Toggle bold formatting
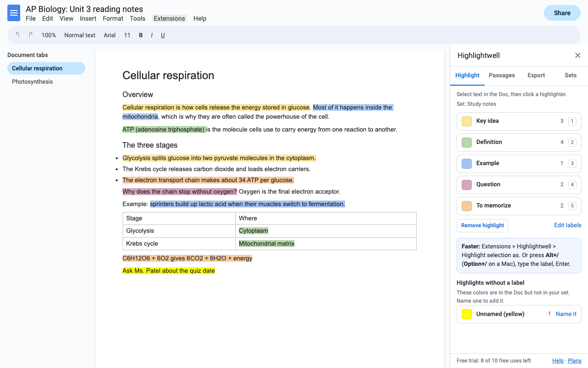 pos(141,35)
